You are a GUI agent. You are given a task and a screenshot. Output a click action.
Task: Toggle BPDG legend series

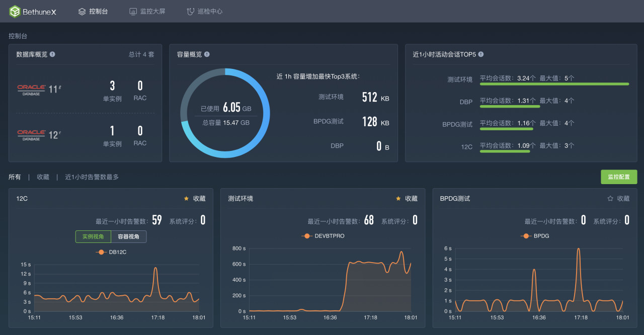535,236
